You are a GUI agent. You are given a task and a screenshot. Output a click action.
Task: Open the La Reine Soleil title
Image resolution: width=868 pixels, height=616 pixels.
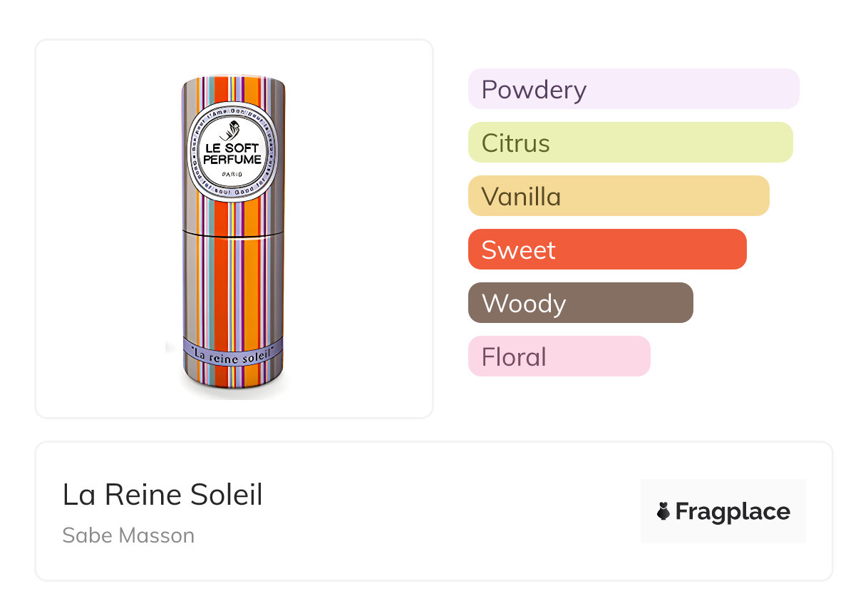[162, 495]
